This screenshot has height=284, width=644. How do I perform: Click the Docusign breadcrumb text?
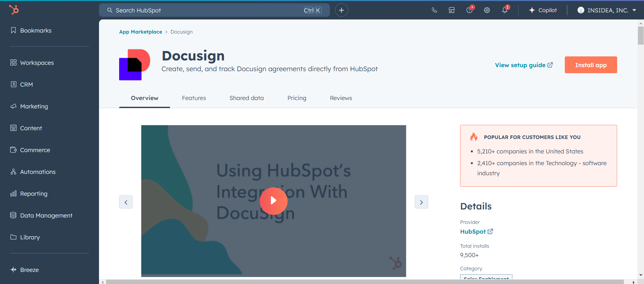[182, 32]
